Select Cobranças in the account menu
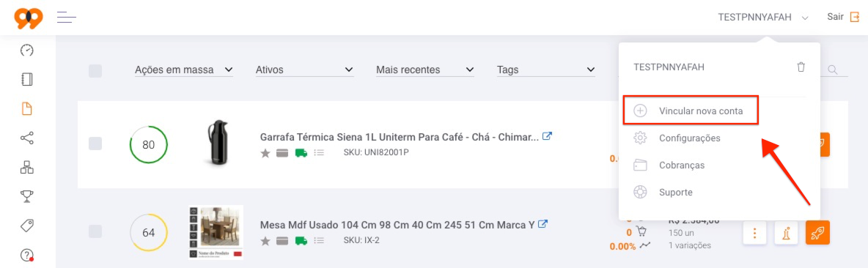Viewport: 868px width, 268px height. 682,165
